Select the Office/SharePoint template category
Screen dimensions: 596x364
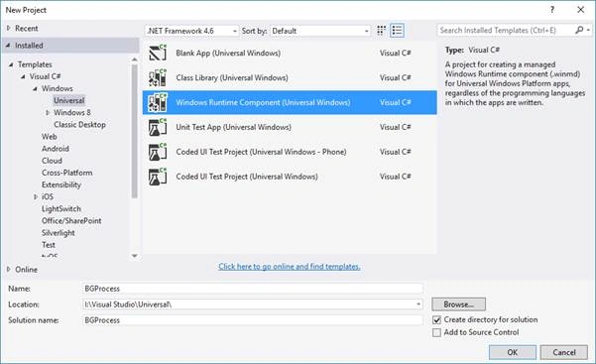(71, 220)
